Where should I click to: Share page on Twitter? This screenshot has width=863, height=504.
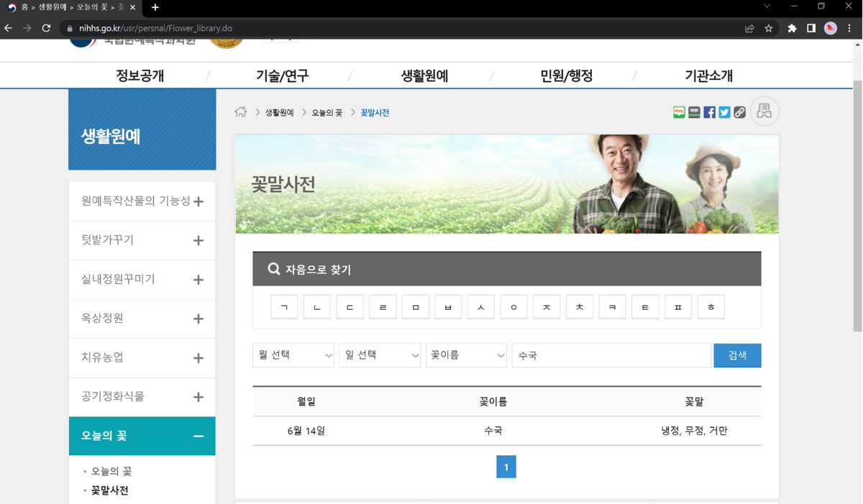coord(724,112)
